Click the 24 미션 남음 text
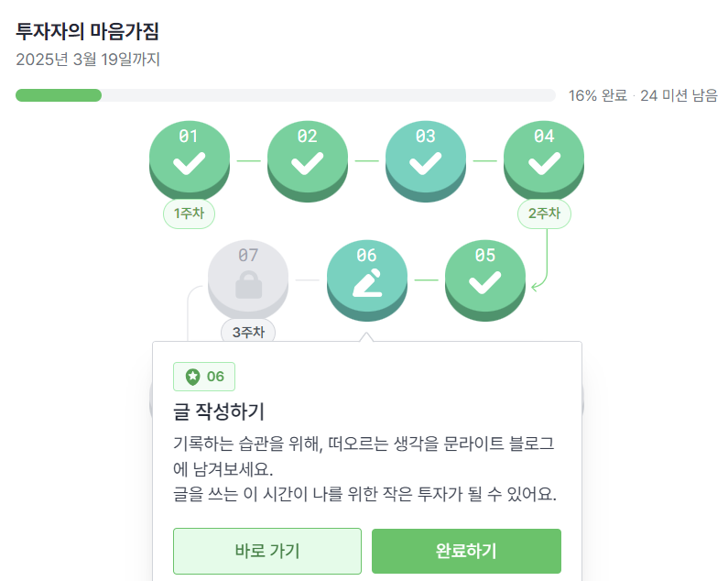Image resolution: width=728 pixels, height=581 pixels. pos(679,95)
